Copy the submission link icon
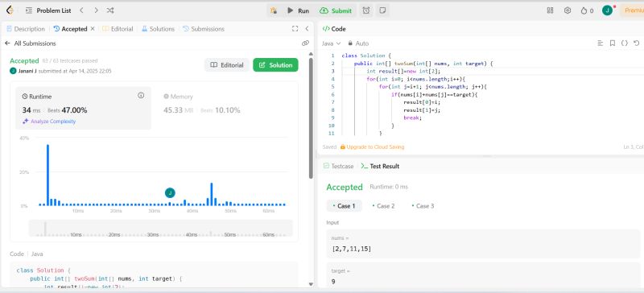This screenshot has height=293, width=644. (x=305, y=43)
